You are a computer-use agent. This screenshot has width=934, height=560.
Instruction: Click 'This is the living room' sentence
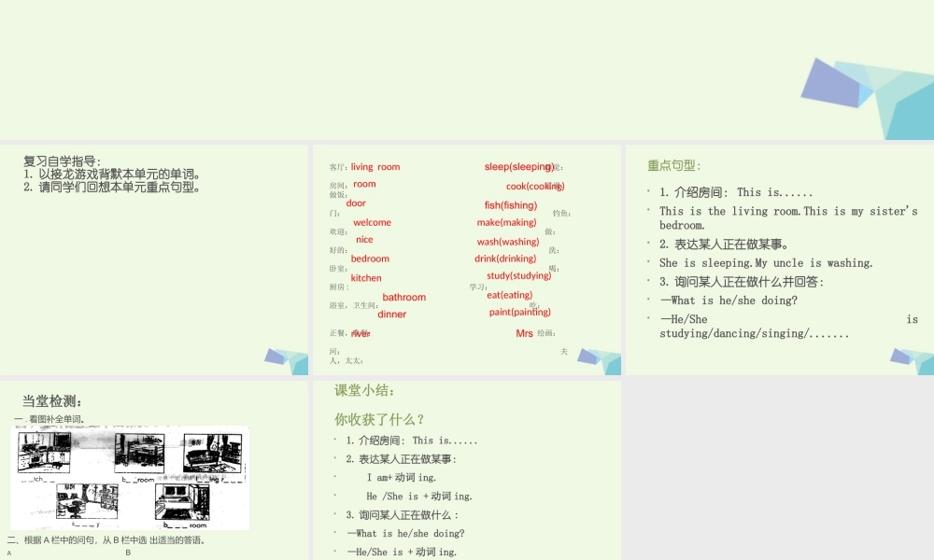(788, 217)
